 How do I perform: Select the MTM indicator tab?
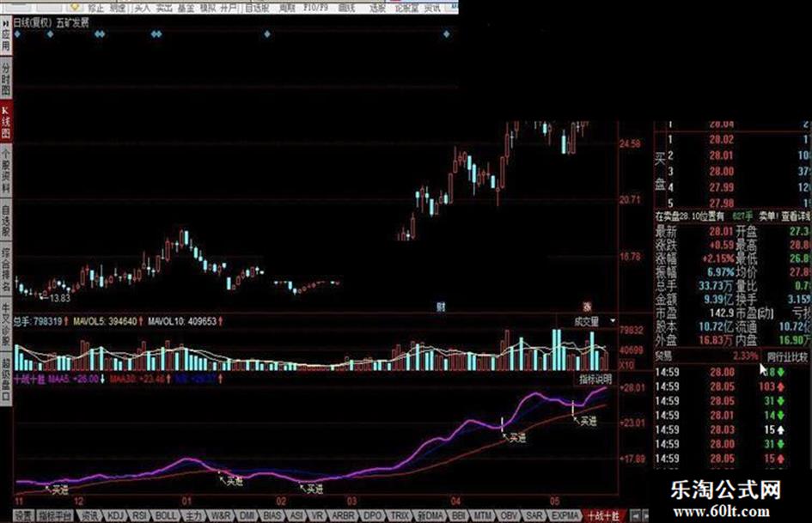483,516
